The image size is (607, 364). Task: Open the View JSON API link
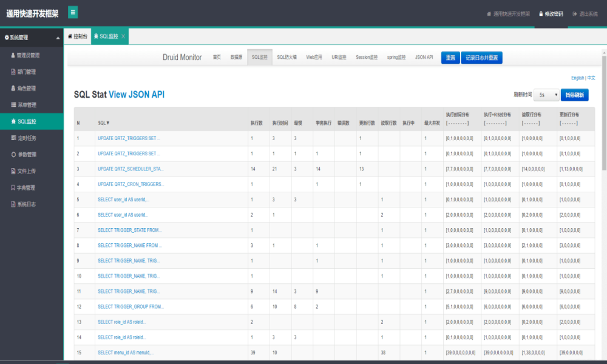pos(137,95)
